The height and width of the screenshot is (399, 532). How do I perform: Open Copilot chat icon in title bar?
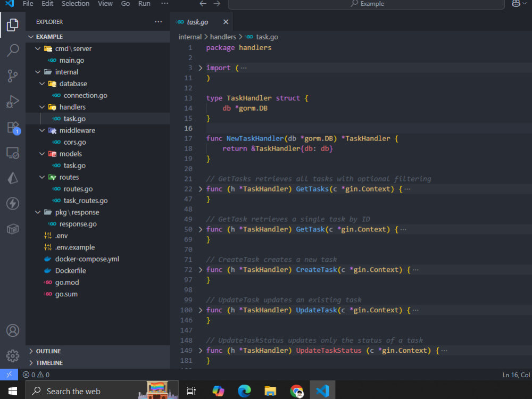[516, 4]
